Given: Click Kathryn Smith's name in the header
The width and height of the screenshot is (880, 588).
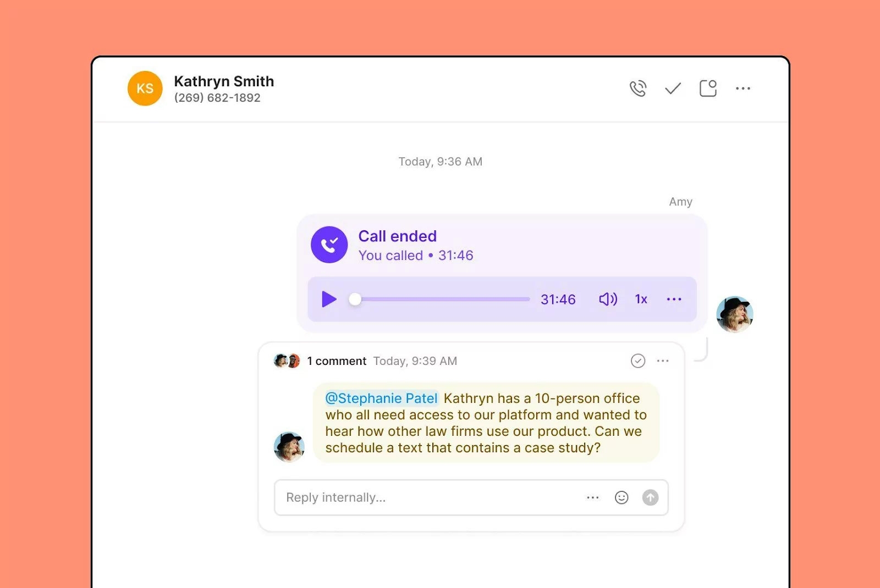Looking at the screenshot, I should pyautogui.click(x=223, y=81).
